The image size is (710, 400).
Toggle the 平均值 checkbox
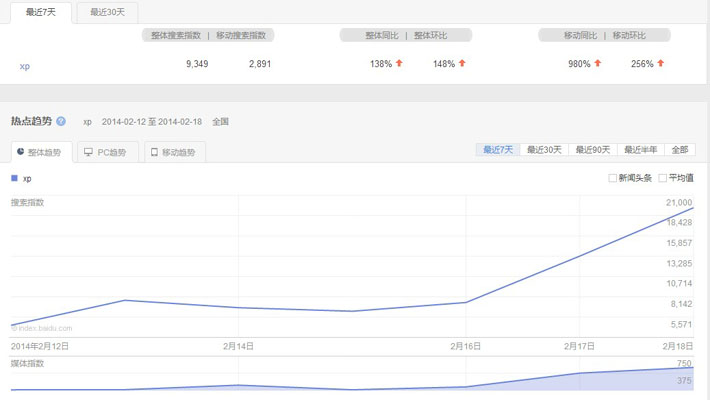click(663, 178)
